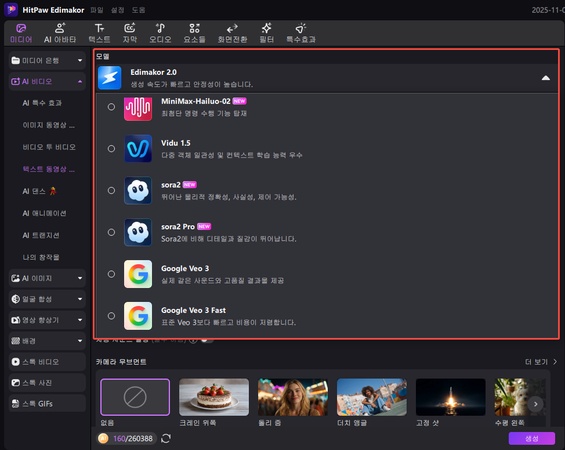Open 나의 창작물 sidebar item
This screenshot has height=450, width=565.
[41, 257]
